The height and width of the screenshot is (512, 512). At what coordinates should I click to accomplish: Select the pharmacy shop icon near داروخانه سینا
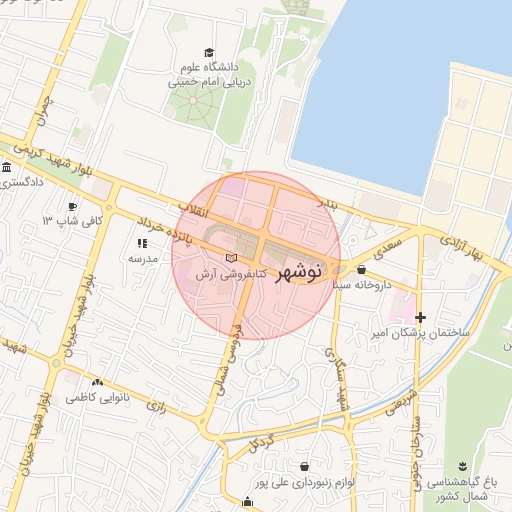point(361,269)
